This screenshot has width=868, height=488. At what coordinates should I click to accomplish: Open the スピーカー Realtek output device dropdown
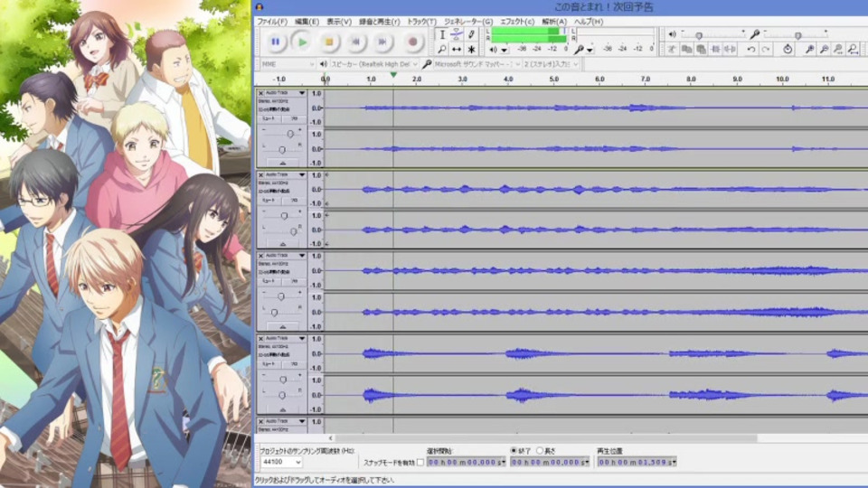pos(374,64)
